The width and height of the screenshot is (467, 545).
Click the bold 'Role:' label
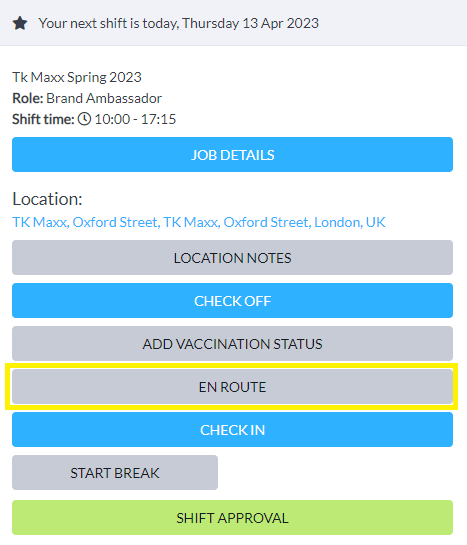(27, 98)
